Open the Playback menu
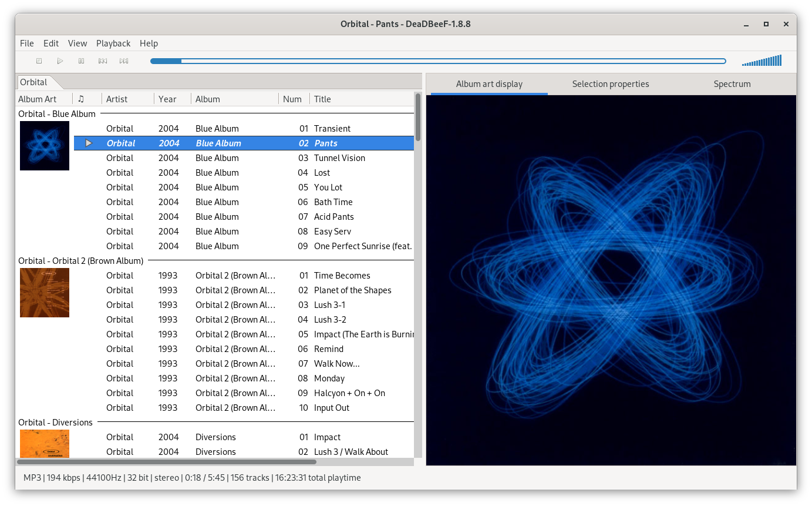The height and width of the screenshot is (506, 812). click(113, 43)
